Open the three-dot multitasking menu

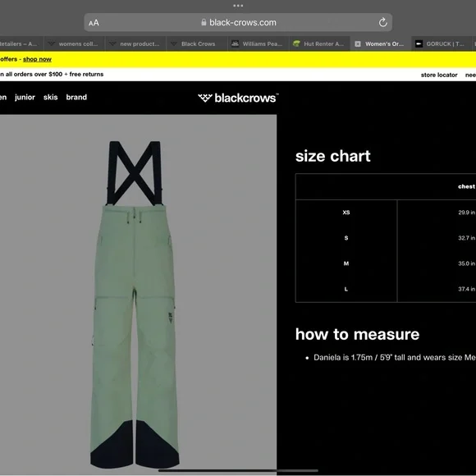coord(238,6)
